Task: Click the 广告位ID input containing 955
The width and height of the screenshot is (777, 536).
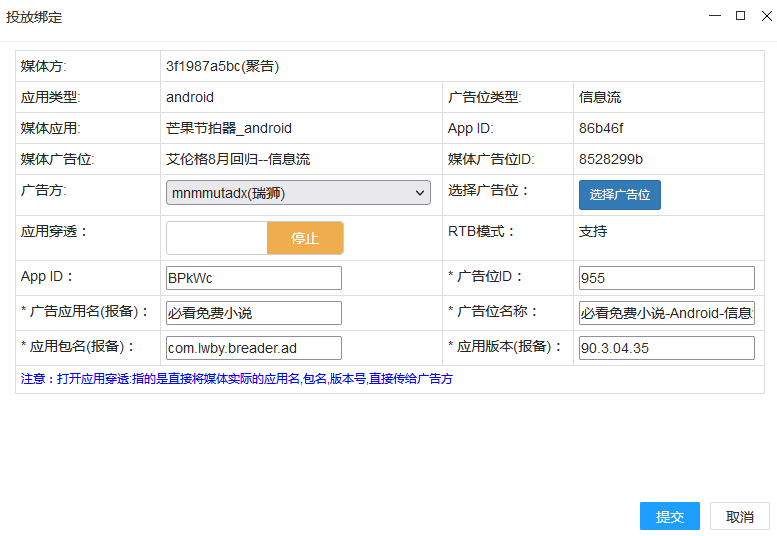Action: coord(666,278)
